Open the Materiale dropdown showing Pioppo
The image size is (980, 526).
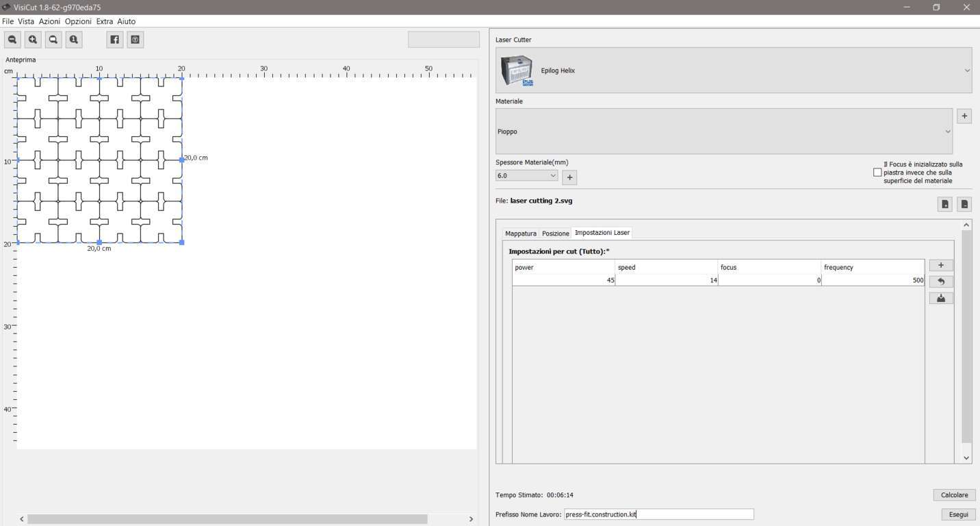(x=724, y=131)
